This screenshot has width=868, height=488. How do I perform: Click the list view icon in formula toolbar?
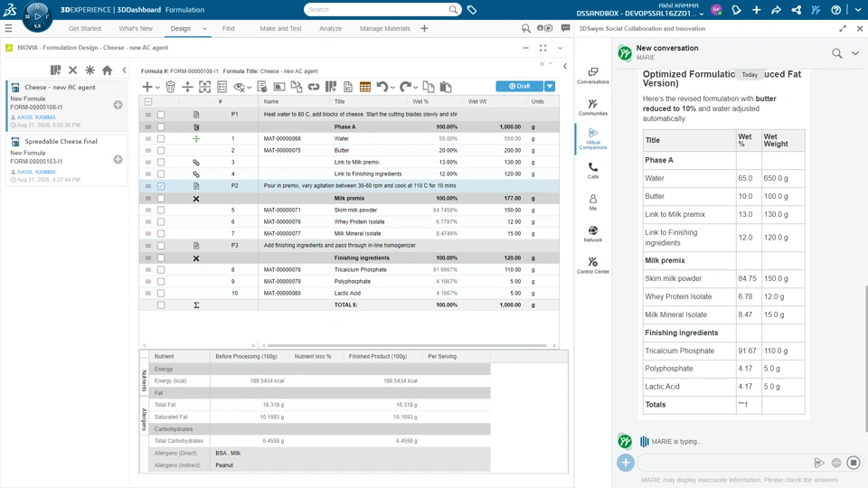coord(222,87)
